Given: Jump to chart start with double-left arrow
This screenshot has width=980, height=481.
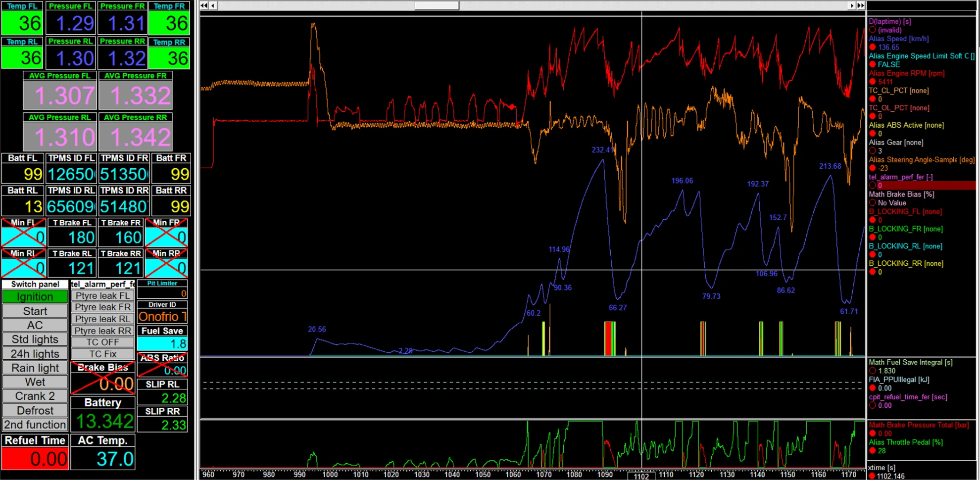Looking at the screenshot, I should point(203,5).
